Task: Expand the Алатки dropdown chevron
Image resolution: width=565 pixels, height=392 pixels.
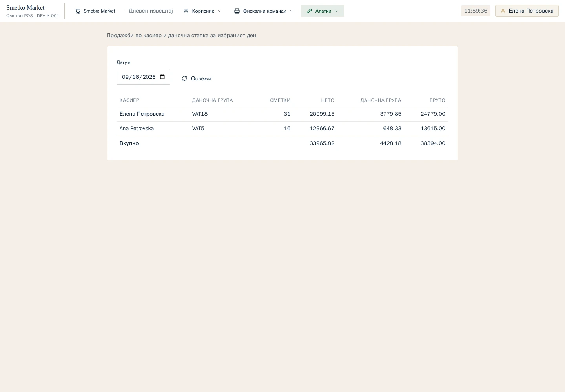Action: click(x=337, y=11)
